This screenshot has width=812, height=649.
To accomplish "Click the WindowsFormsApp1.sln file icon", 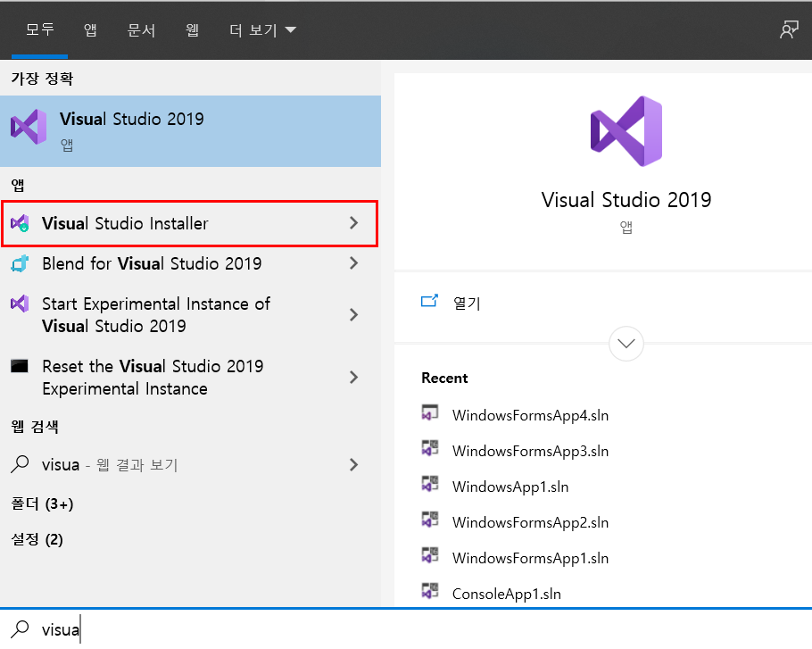I will (430, 556).
